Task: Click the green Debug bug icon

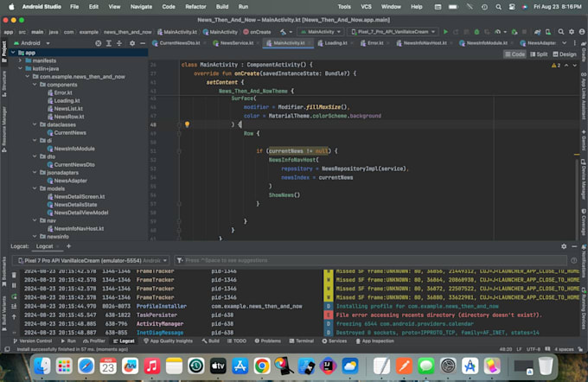Action: tap(476, 32)
